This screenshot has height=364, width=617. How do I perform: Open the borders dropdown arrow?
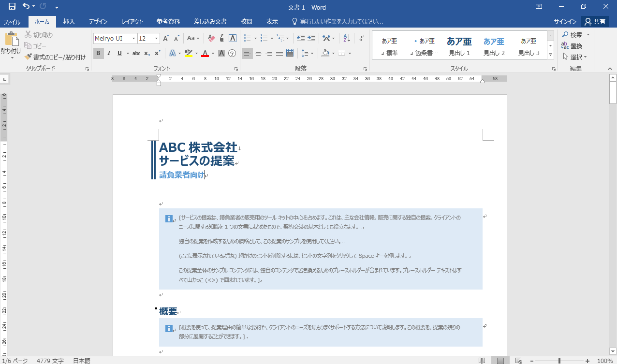(349, 53)
